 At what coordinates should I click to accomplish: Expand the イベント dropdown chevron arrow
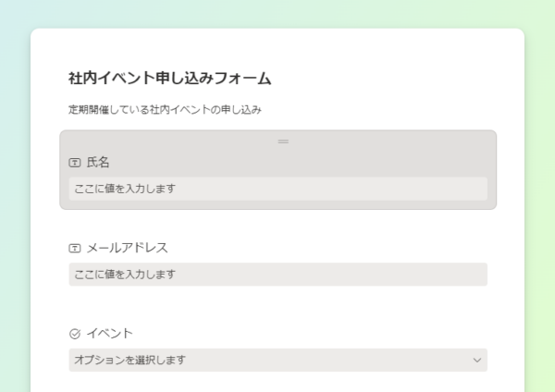tap(477, 361)
